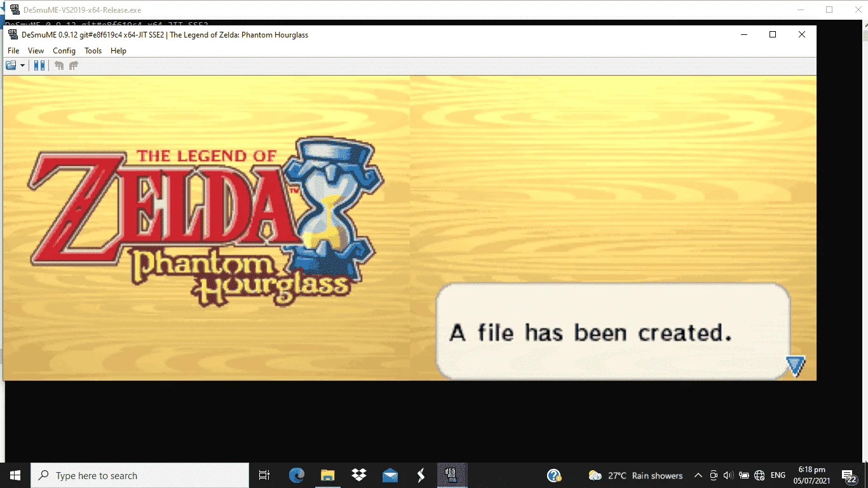This screenshot has width=868, height=488.
Task: Open the network globe tray icon
Action: point(759,475)
